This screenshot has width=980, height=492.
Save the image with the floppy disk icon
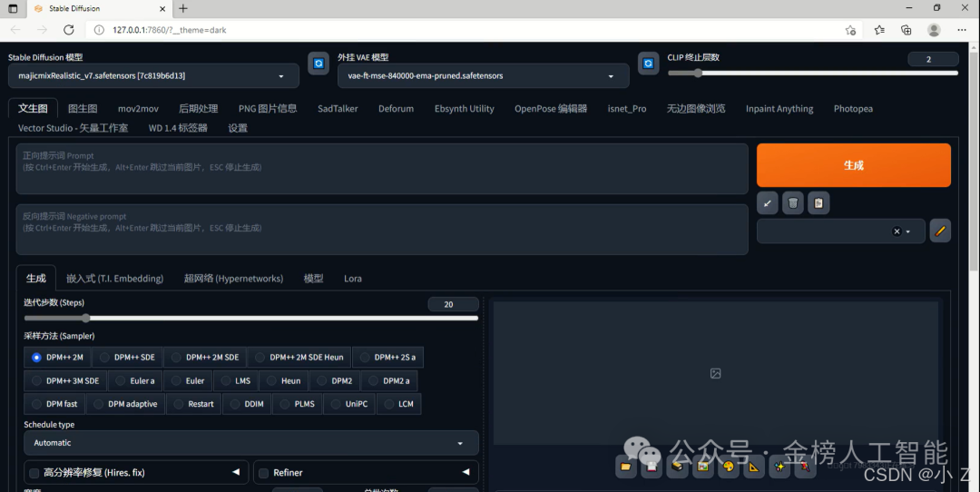[652, 467]
